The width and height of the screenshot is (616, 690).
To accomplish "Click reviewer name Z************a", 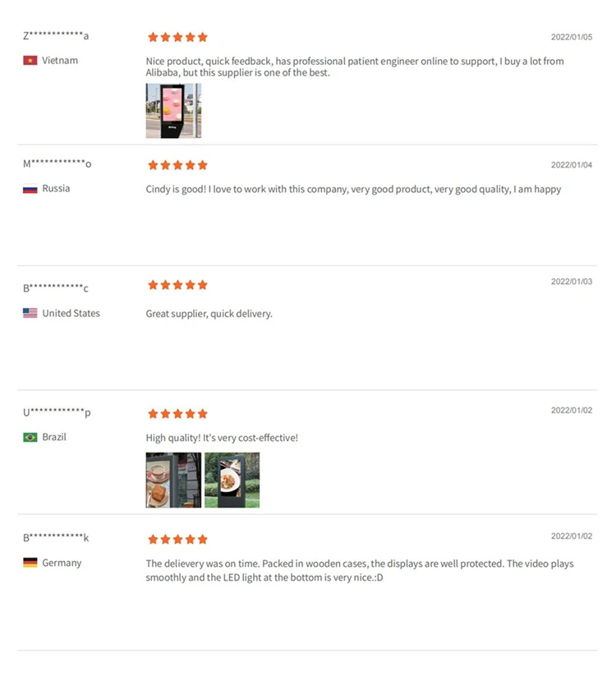I will click(x=56, y=35).
